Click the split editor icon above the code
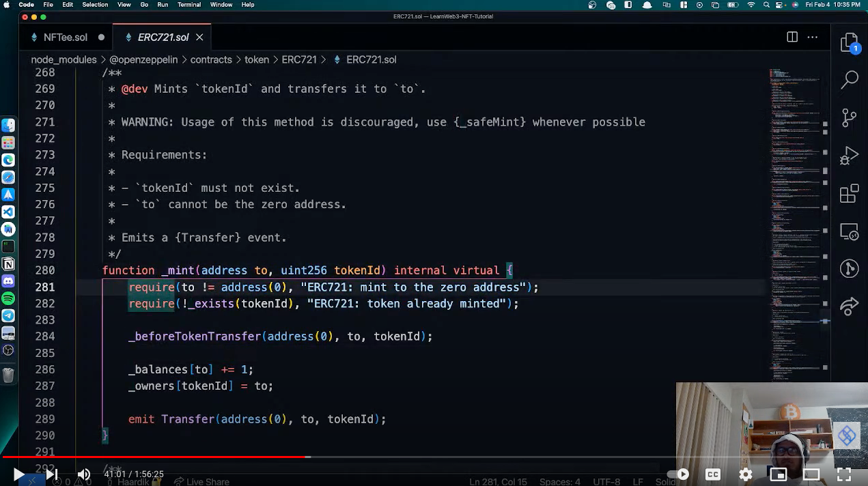The width and height of the screenshot is (868, 486). (x=792, y=37)
